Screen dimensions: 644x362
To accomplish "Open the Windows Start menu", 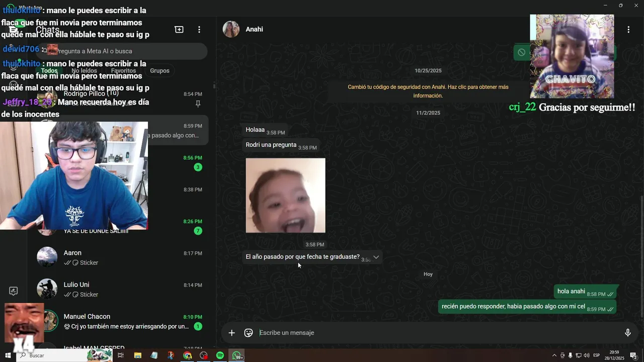I will click(8, 355).
